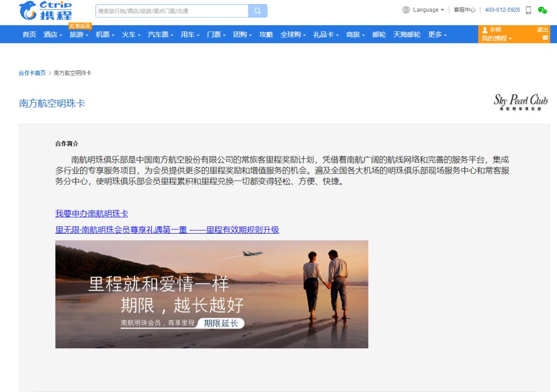The width and height of the screenshot is (557, 392).
Task: Click the 合作简介 section heading
Action: coord(67,143)
